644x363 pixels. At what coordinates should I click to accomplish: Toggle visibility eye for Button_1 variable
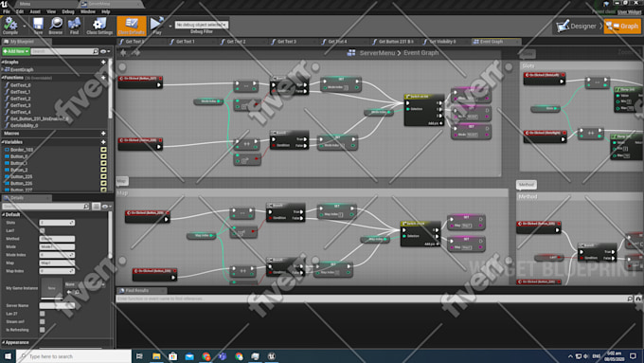click(x=103, y=163)
